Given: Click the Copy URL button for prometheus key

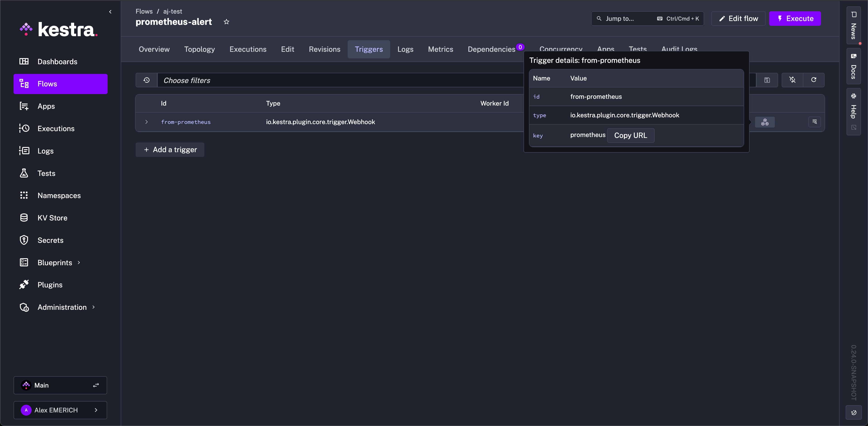Looking at the screenshot, I should coord(631,135).
